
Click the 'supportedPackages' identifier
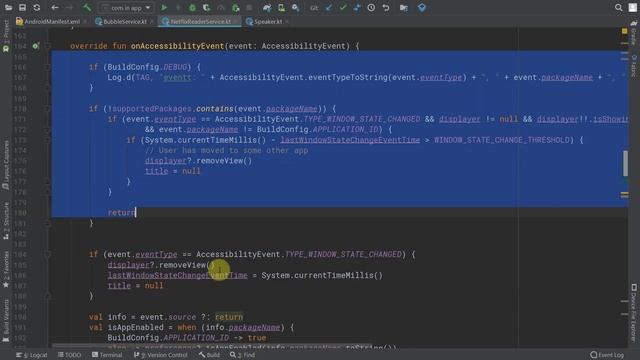151,109
